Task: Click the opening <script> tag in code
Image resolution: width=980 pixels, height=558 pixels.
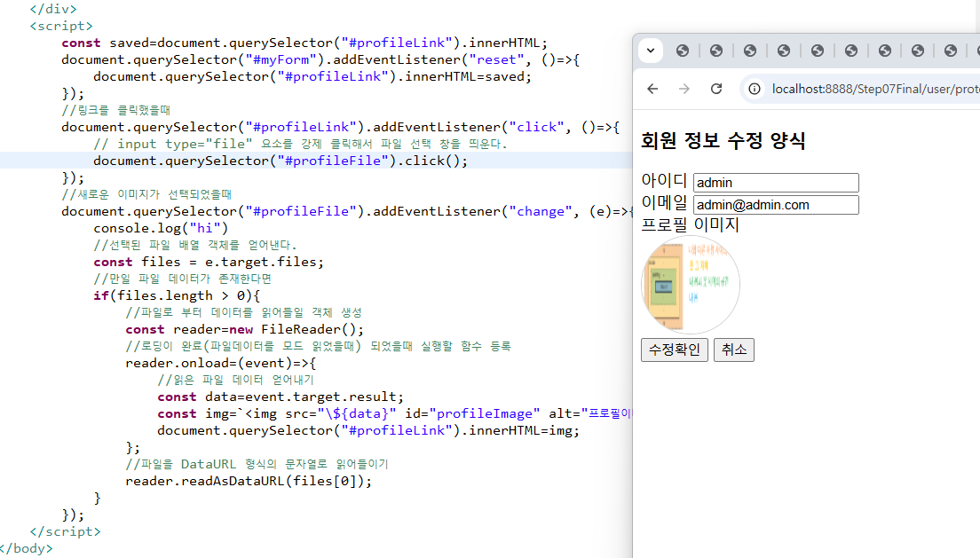Action: tap(61, 26)
